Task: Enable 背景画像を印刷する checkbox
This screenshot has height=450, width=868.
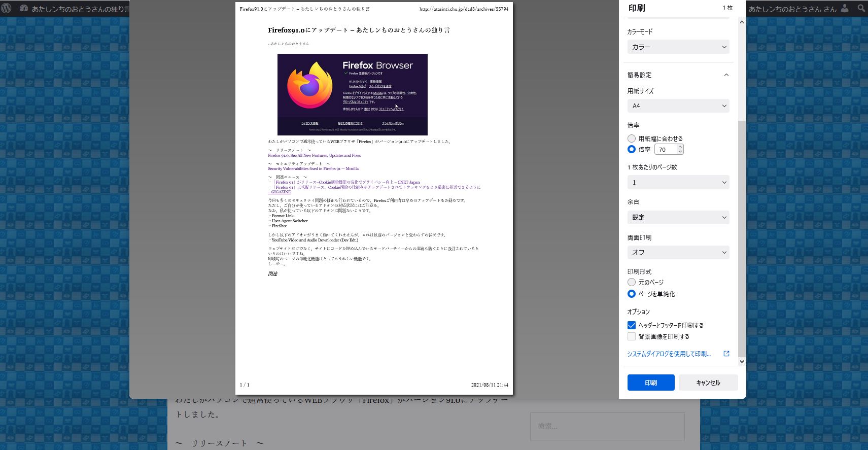Action: point(632,336)
